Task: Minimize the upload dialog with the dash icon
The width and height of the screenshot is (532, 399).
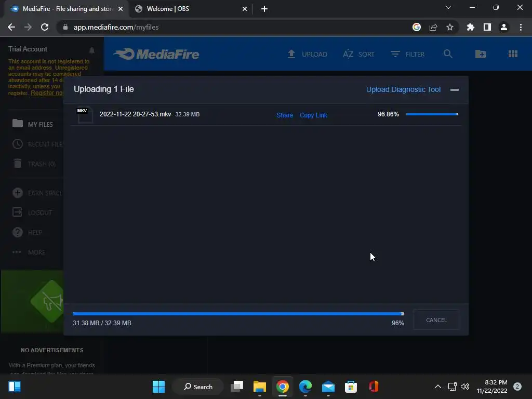Action: (454, 89)
